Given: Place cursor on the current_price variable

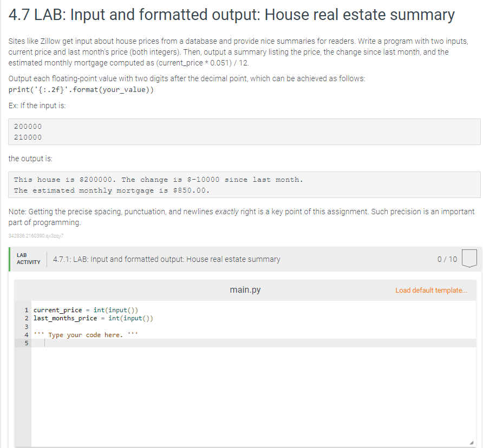Looking at the screenshot, I should pos(56,310).
